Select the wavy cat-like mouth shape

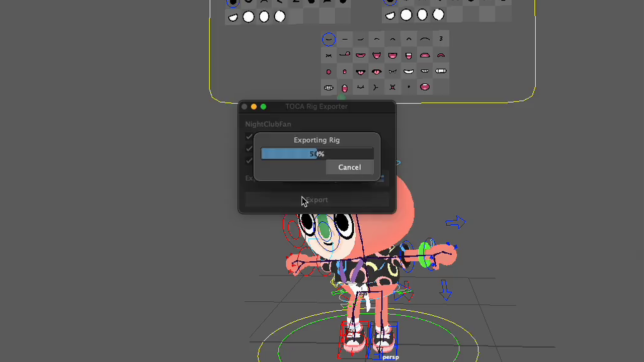click(361, 87)
